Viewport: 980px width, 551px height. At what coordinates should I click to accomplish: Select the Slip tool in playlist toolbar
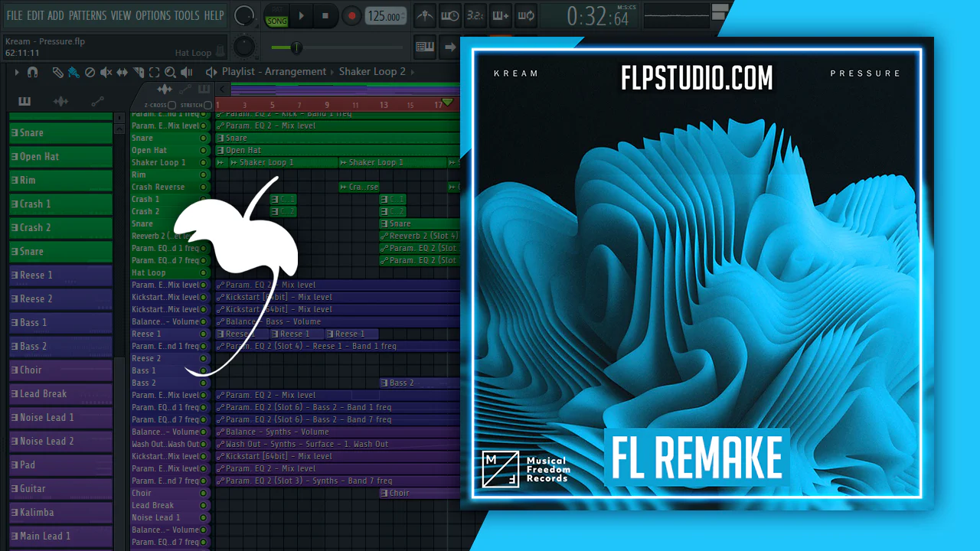tap(122, 72)
